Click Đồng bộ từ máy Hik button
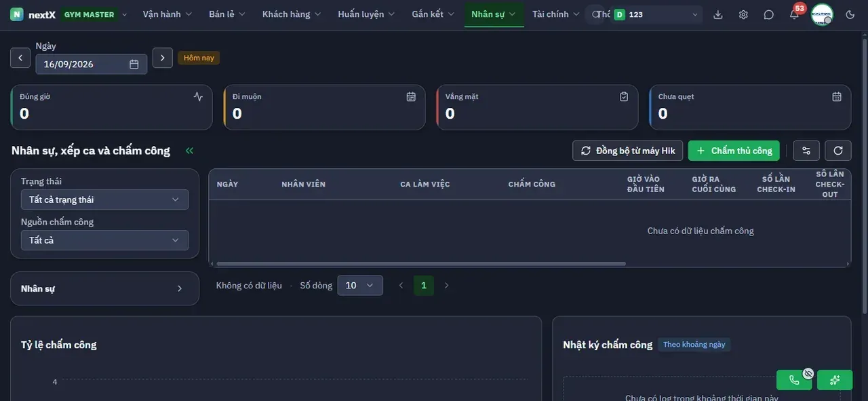Screen dimensions: 868x401 [x=628, y=151]
